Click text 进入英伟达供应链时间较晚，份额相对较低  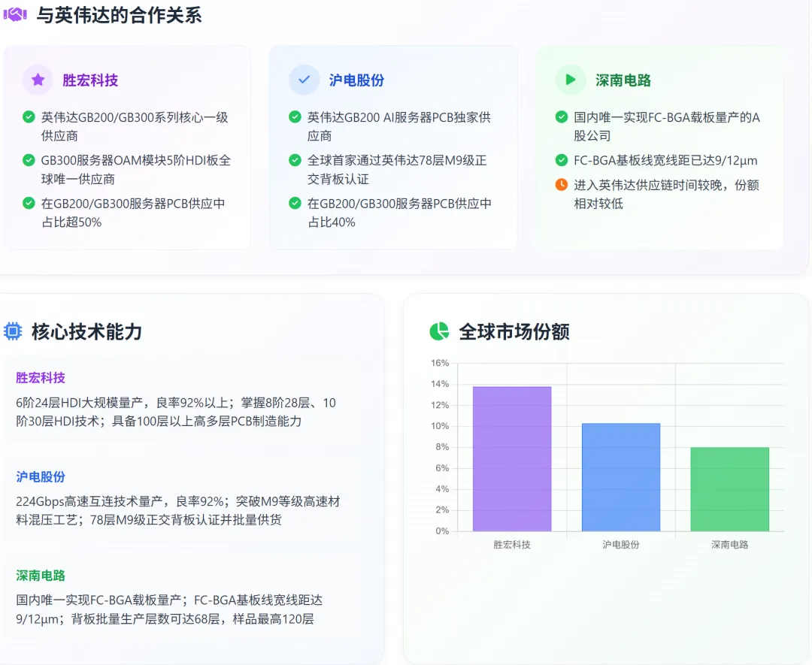(x=666, y=194)
